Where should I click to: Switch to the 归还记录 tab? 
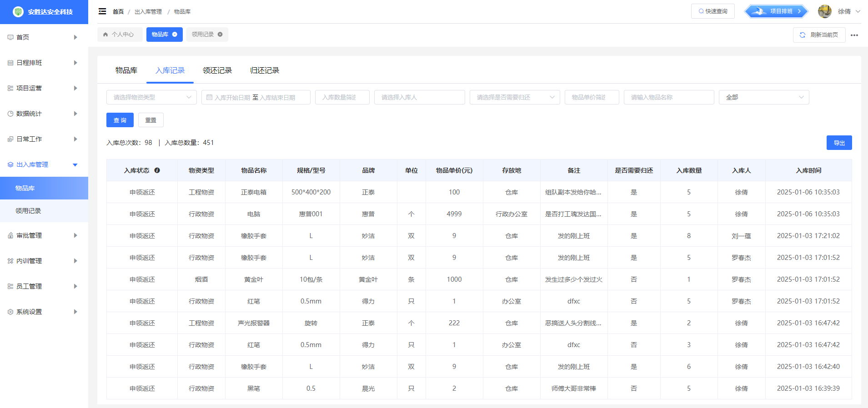[x=265, y=70]
